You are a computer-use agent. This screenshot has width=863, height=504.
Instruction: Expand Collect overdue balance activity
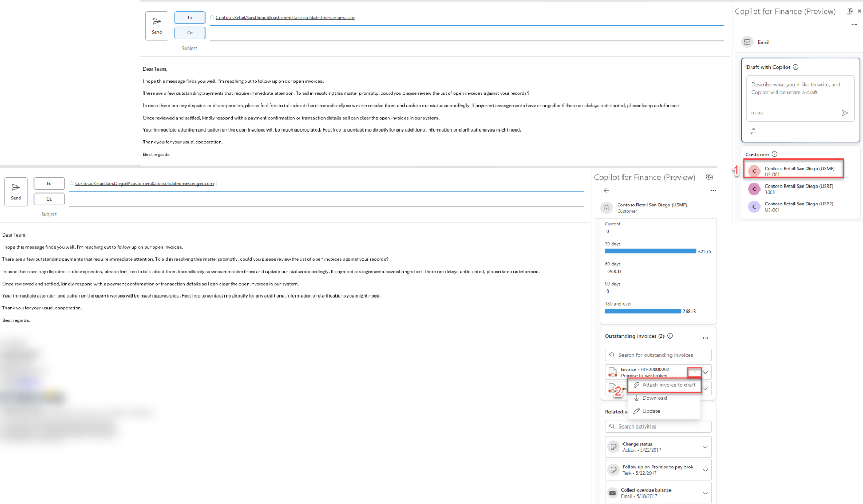pos(706,493)
